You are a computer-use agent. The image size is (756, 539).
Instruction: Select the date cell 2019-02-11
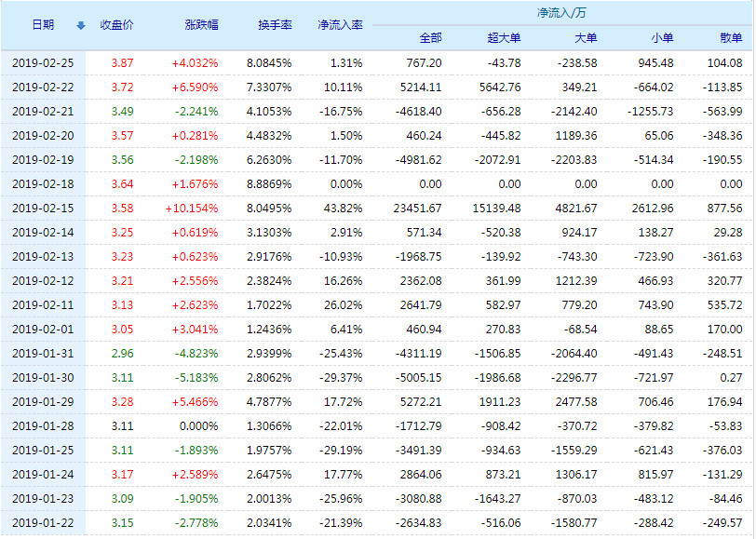tap(43, 305)
